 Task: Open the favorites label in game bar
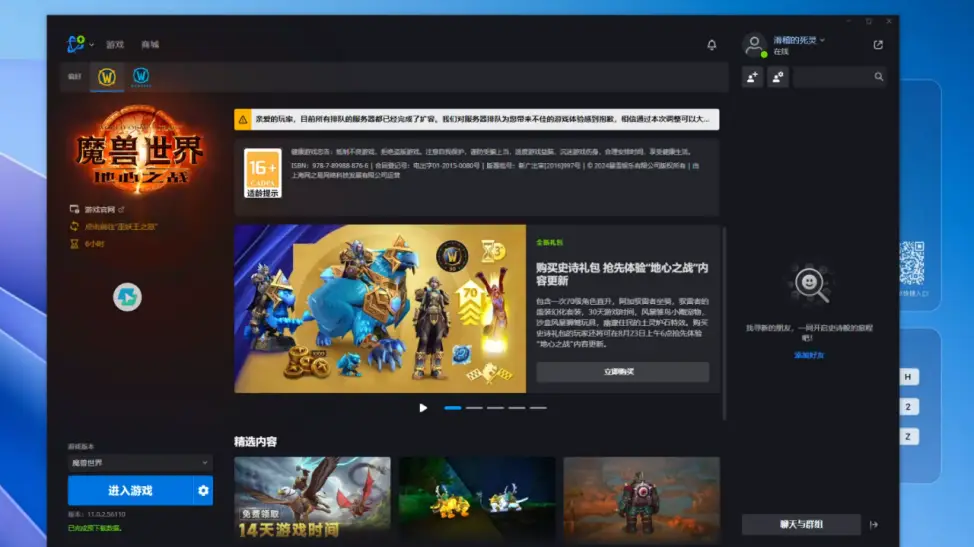point(75,77)
